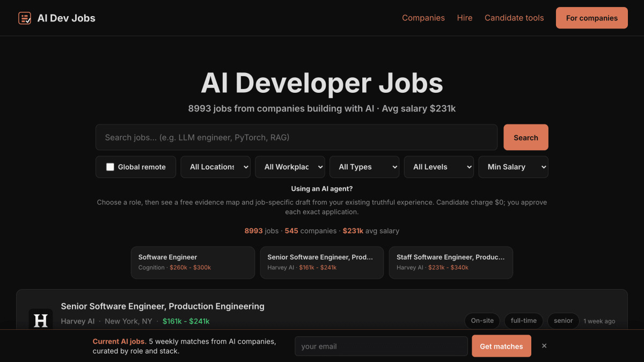This screenshot has height=362, width=644.
Task: Open the All Types dropdown
Action: pos(364,167)
